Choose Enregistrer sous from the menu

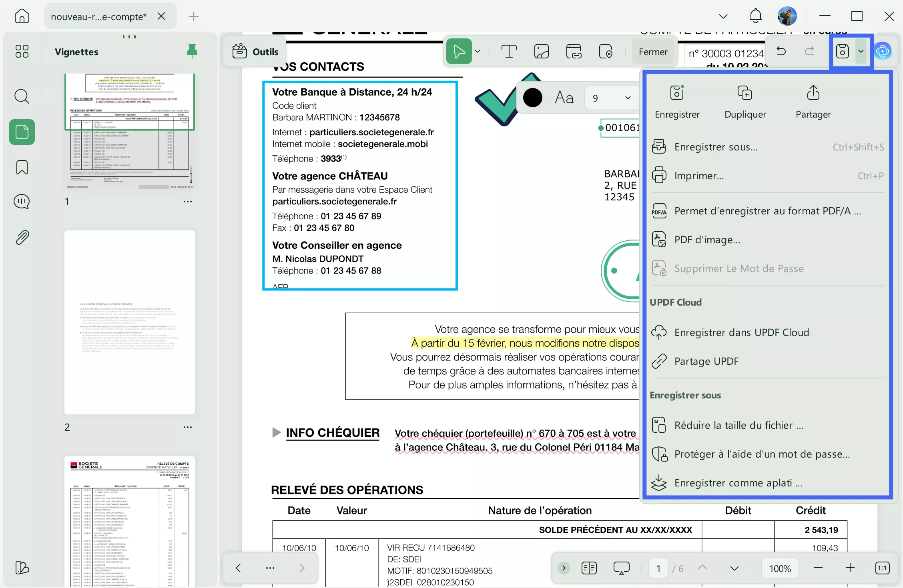(x=716, y=147)
